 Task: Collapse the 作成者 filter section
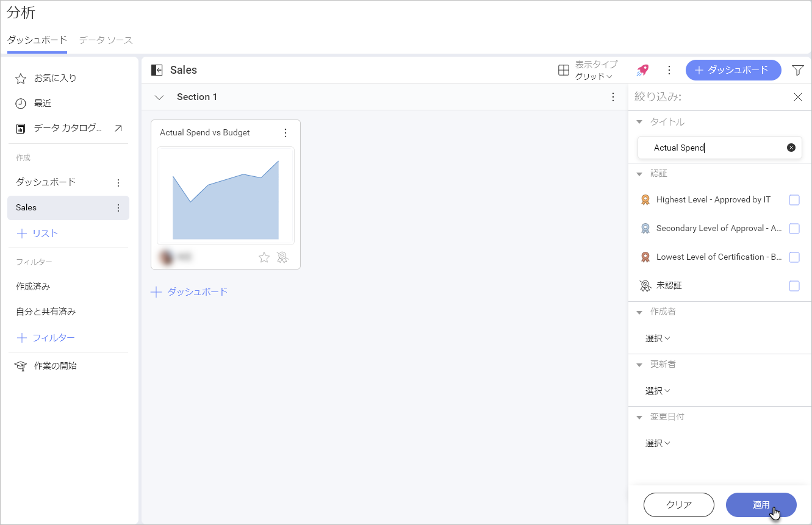tap(639, 312)
